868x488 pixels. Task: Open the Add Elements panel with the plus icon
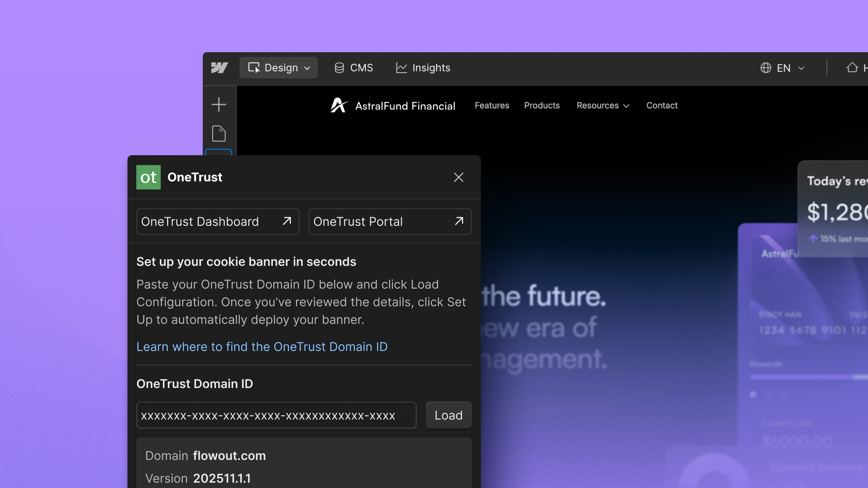coord(219,105)
